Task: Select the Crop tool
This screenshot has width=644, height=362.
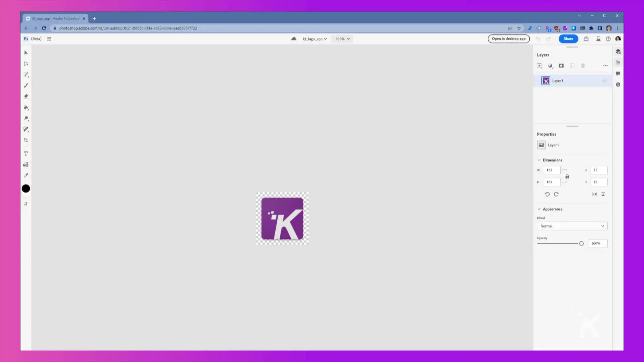Action: tap(26, 140)
